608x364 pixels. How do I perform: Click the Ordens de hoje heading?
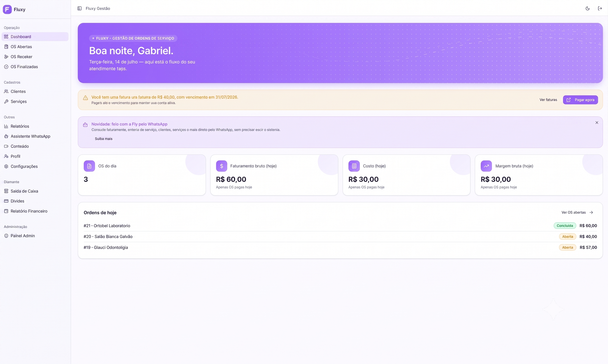pos(100,213)
